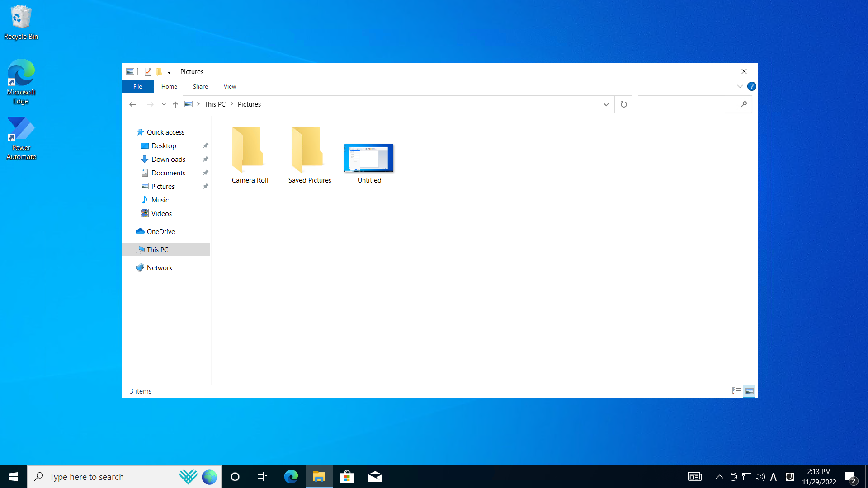Refresh the Pictures folder view
The width and height of the screenshot is (868, 488).
pyautogui.click(x=623, y=104)
